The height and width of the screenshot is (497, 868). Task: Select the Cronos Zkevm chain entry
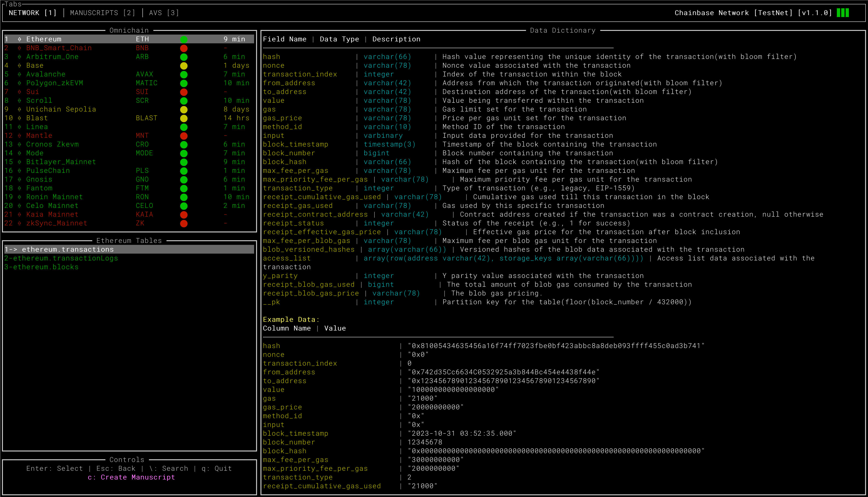129,144
